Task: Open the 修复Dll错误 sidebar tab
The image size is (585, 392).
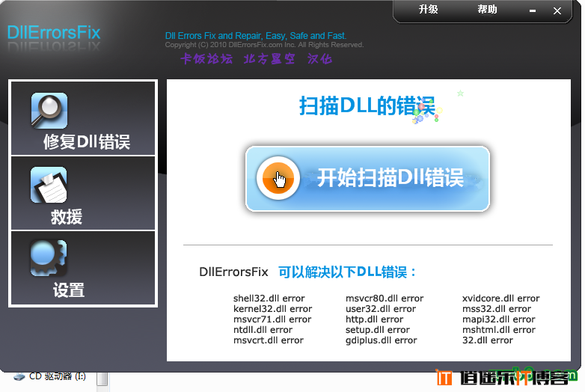Action: (x=83, y=118)
